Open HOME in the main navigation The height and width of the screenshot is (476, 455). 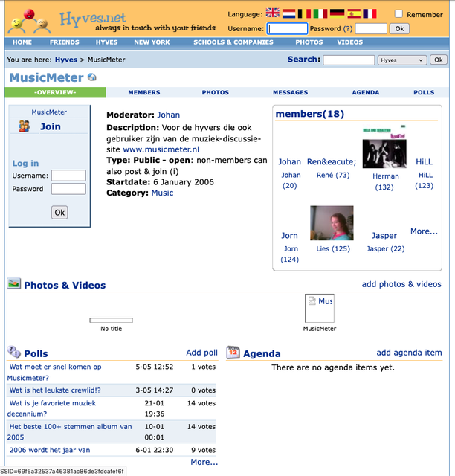(22, 42)
